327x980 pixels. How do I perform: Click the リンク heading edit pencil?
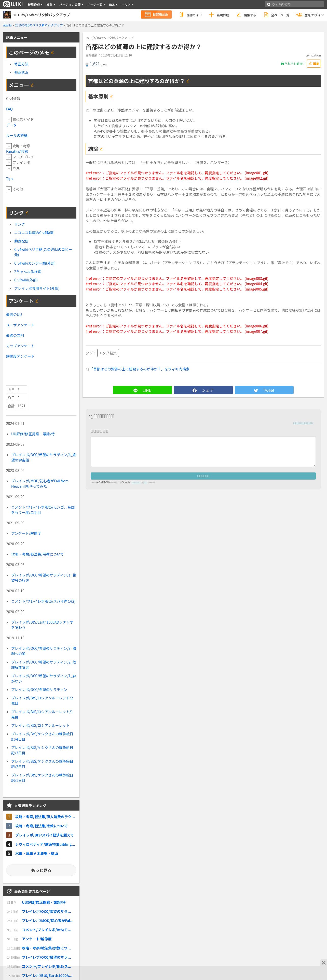click(27, 213)
